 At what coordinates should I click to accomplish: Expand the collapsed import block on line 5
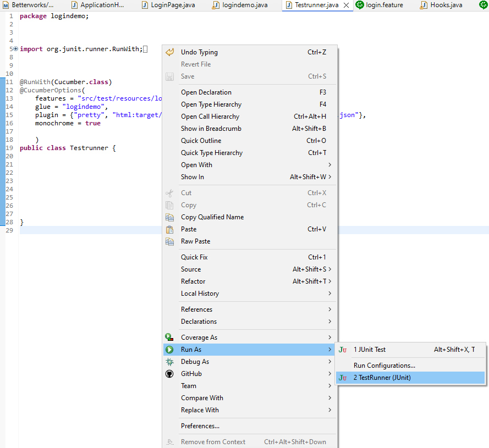coord(15,48)
